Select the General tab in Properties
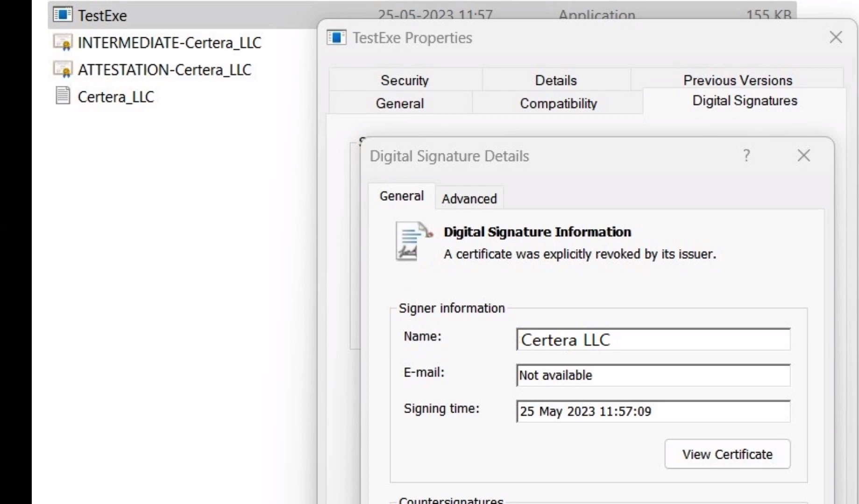The height and width of the screenshot is (504, 859). tap(399, 103)
